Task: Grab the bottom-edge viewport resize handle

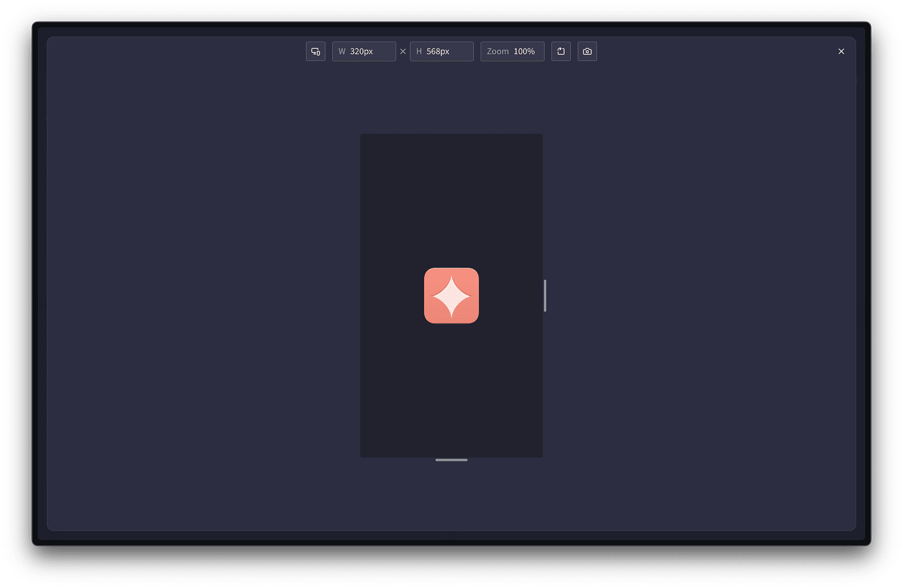Action: tap(451, 460)
